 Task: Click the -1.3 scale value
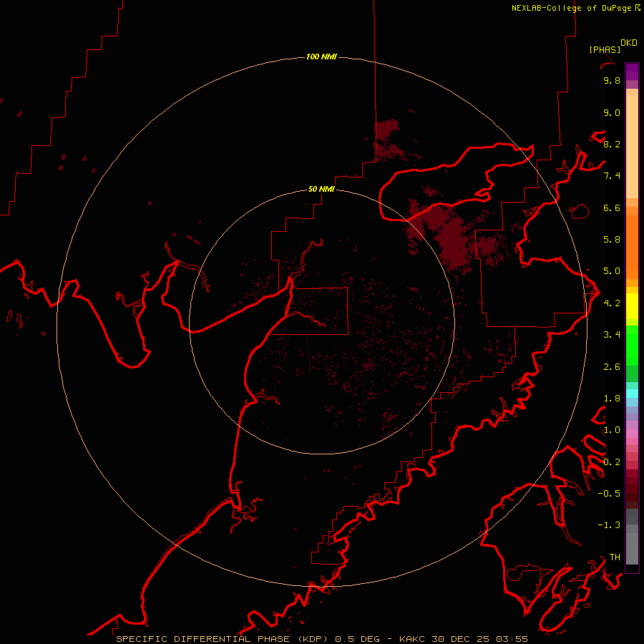coord(609,525)
